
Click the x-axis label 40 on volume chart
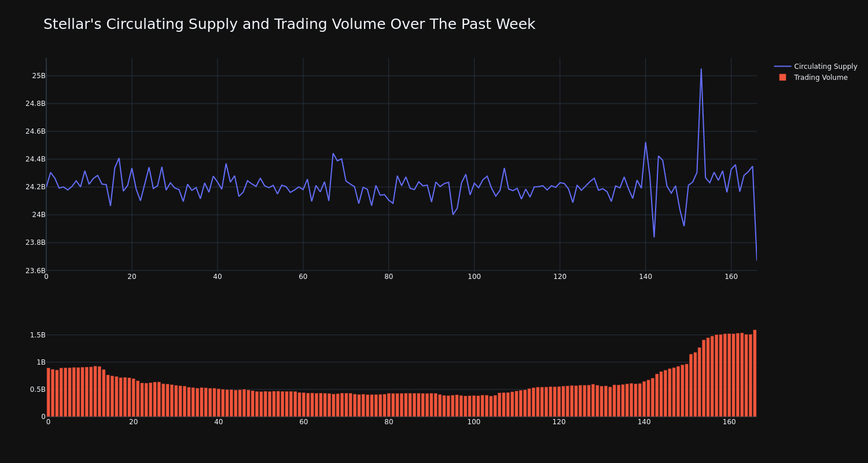[218, 422]
